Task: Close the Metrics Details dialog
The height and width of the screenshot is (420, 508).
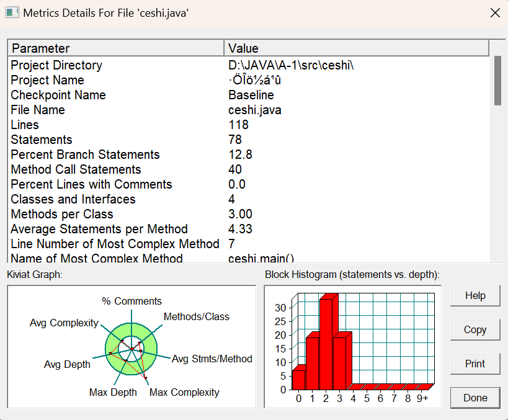Action: (495, 13)
